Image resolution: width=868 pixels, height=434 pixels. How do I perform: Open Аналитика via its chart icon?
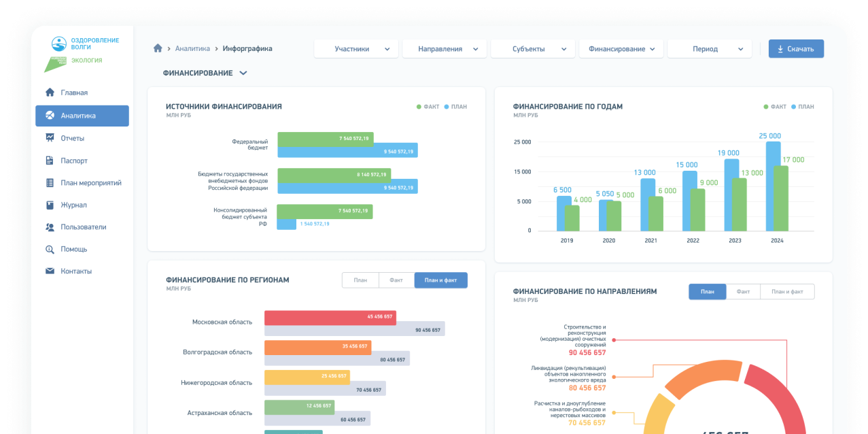click(48, 116)
